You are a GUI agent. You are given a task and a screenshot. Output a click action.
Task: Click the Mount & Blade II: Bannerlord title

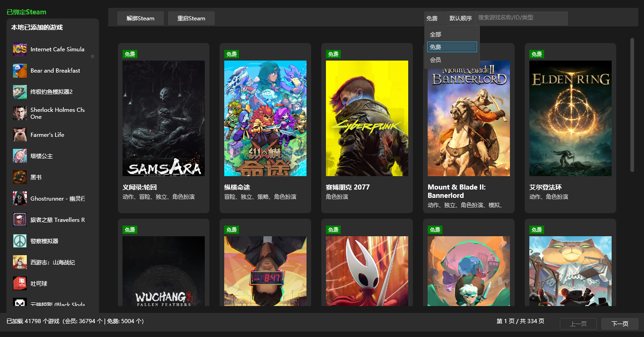pos(457,191)
